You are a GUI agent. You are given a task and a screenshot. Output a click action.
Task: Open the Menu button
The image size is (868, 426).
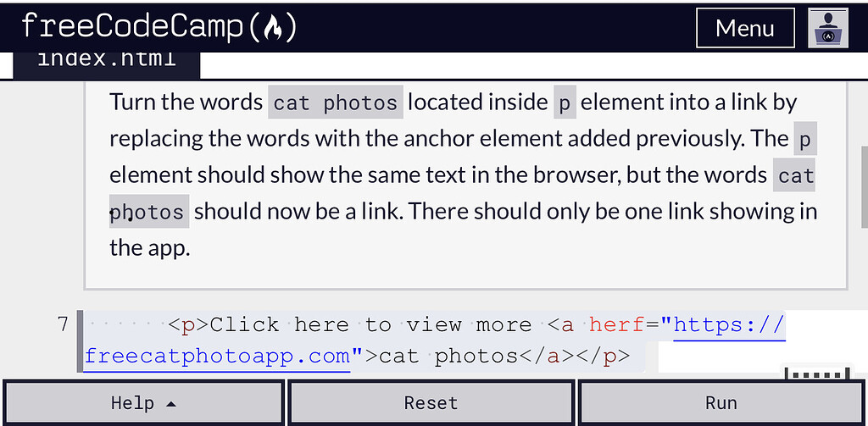pos(744,28)
